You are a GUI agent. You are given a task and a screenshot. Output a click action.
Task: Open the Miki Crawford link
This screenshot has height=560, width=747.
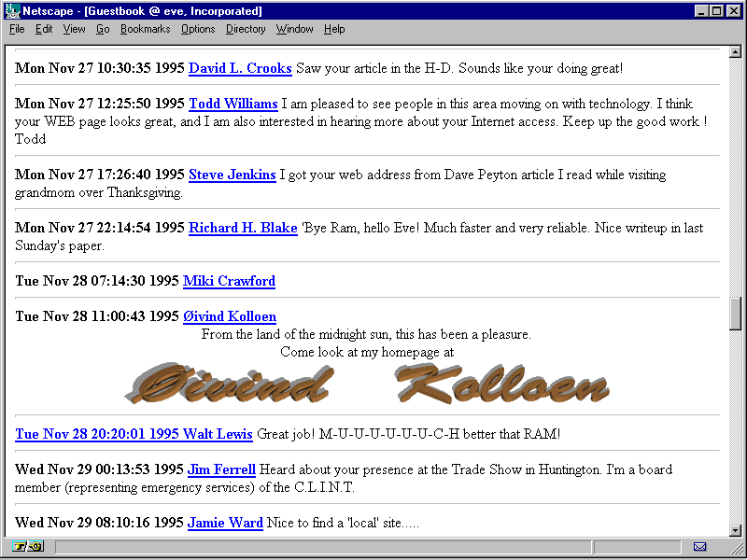229,281
